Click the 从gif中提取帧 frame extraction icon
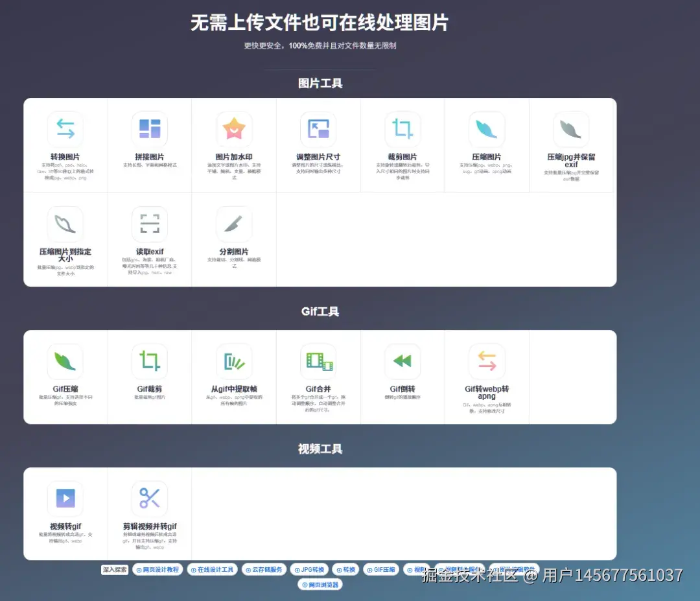Image resolution: width=700 pixels, height=601 pixels. tap(234, 361)
